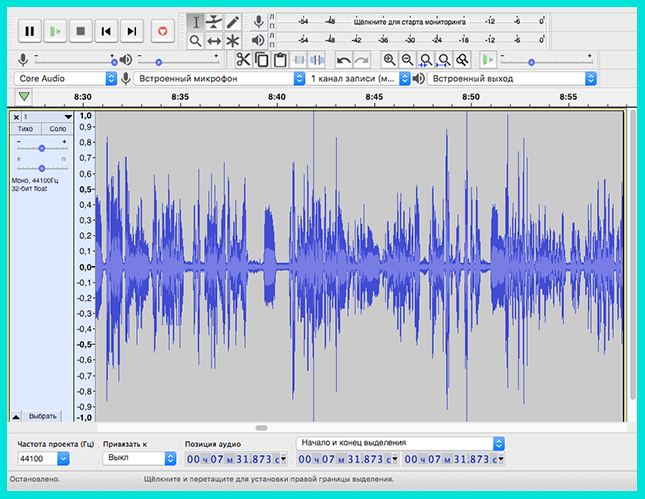The height and width of the screenshot is (499, 645).
Task: Adjust the playback speed slider
Action: point(531,62)
